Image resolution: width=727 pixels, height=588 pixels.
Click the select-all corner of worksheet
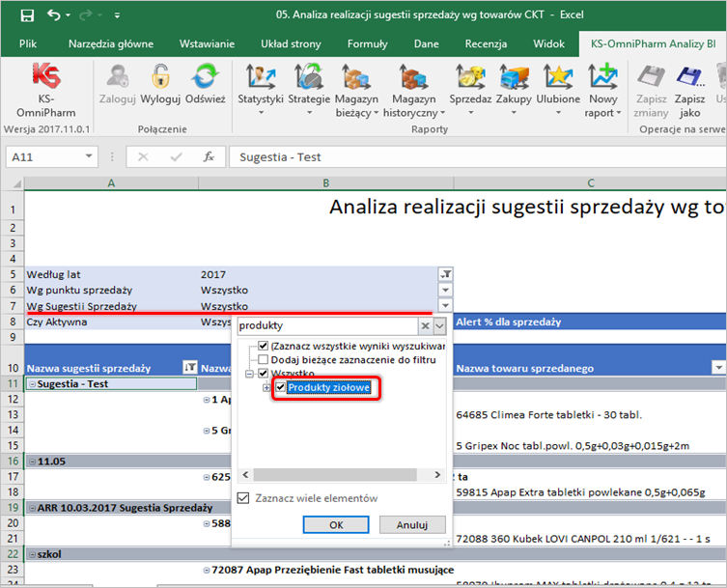pyautogui.click(x=15, y=183)
